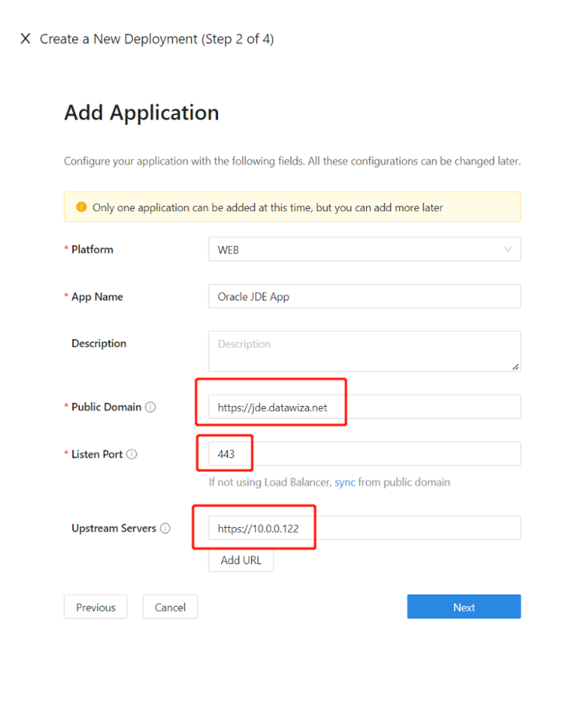Click the Listen Port info icon

(x=132, y=454)
